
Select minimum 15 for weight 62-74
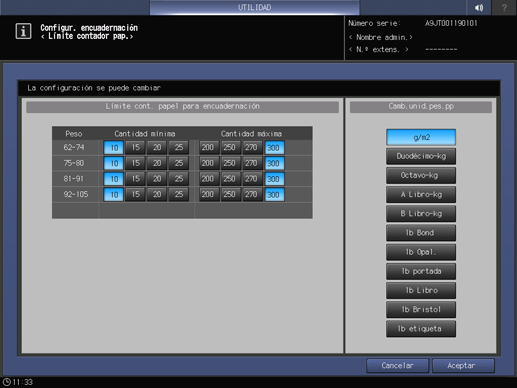pyautogui.click(x=135, y=147)
